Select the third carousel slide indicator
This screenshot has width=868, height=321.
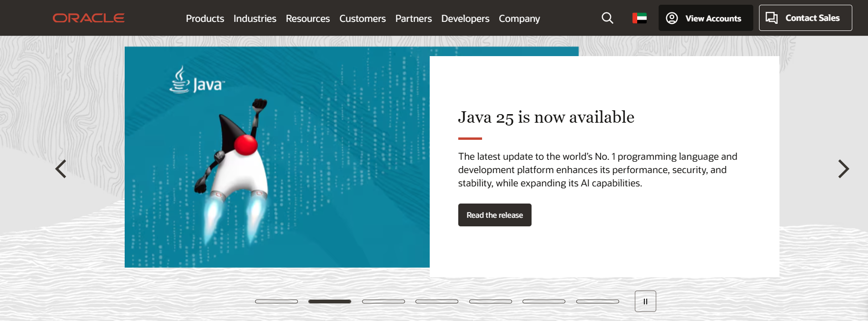pos(384,302)
